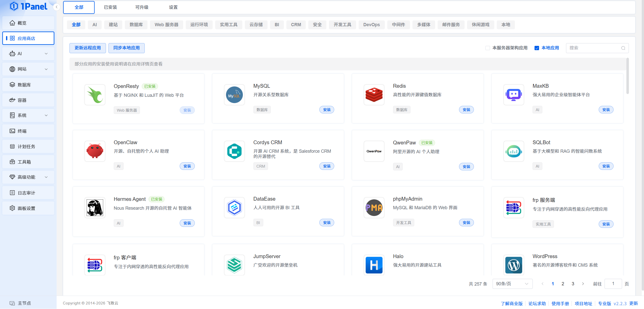Switch to the 可升级 tab

point(142,7)
